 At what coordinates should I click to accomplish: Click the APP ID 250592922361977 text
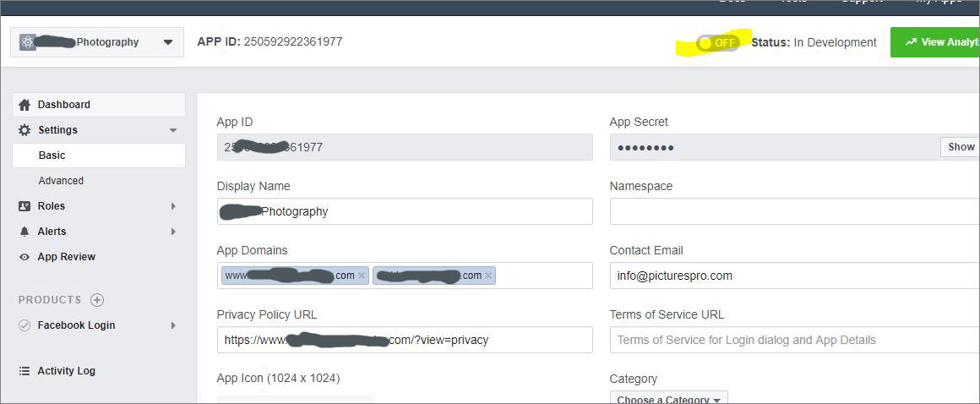[x=270, y=42]
